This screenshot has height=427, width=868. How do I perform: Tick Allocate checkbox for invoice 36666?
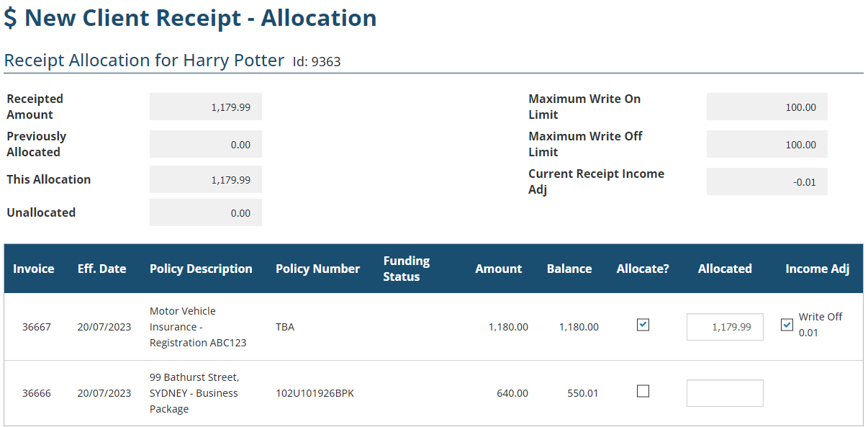click(643, 391)
